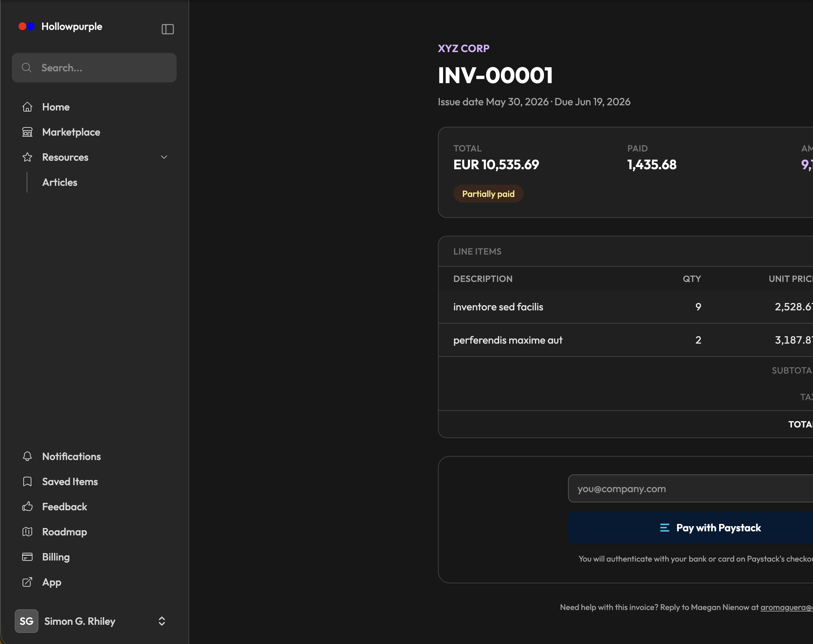The image size is (813, 644).
Task: Collapse the sidebar with panel toggle icon
Action: coord(167,29)
